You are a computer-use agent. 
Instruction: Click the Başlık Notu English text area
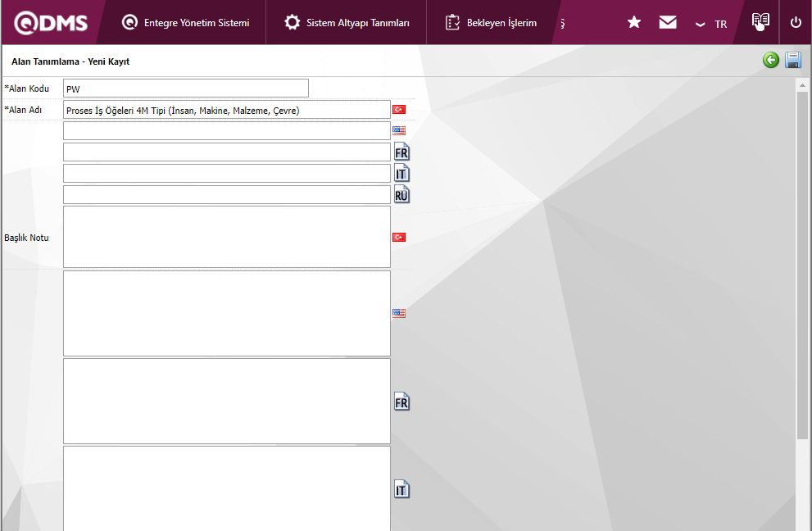coord(227,313)
